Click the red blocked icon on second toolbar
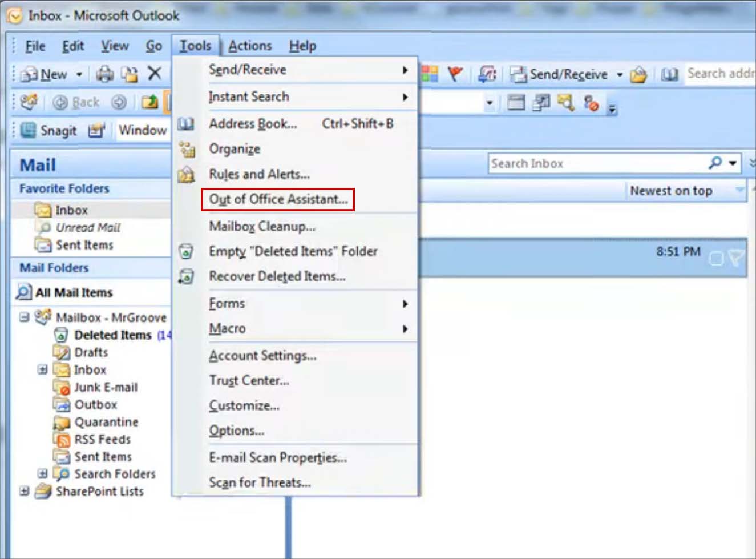The width and height of the screenshot is (756, 559). [x=591, y=103]
